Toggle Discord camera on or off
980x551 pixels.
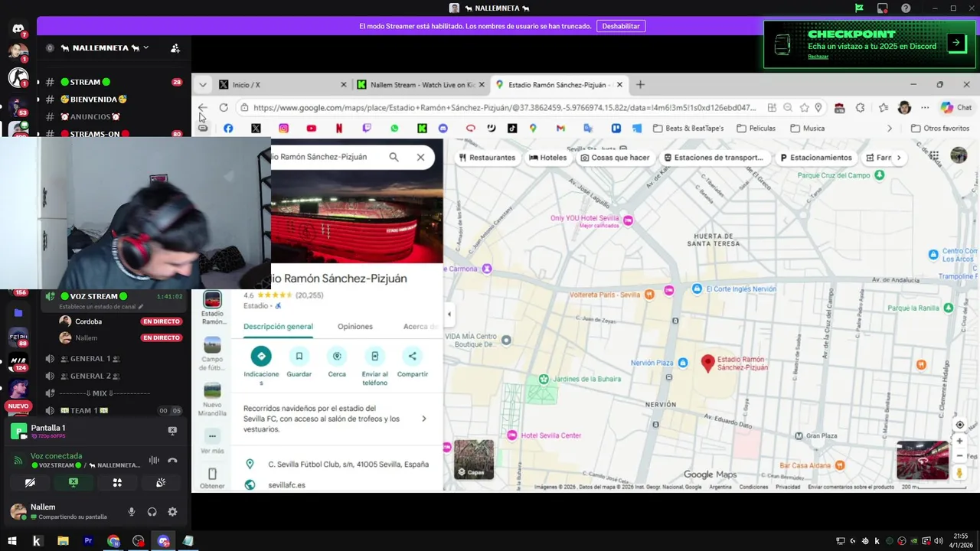click(30, 483)
